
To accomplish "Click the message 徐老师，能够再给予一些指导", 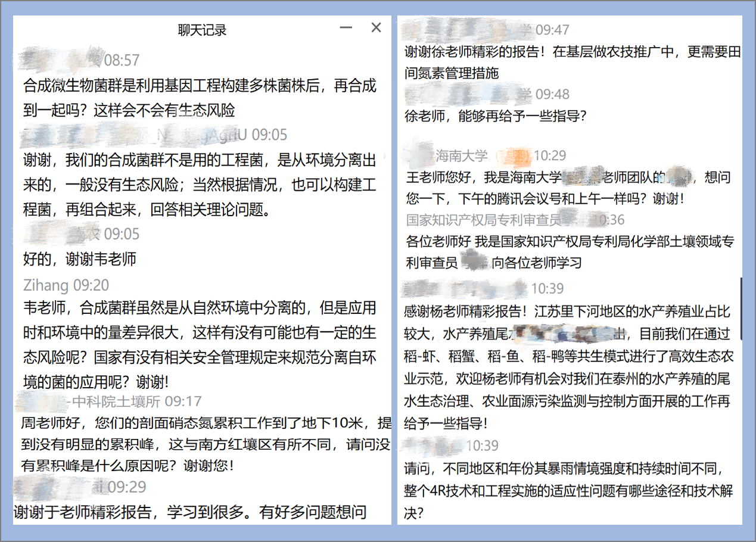I will (495, 116).
